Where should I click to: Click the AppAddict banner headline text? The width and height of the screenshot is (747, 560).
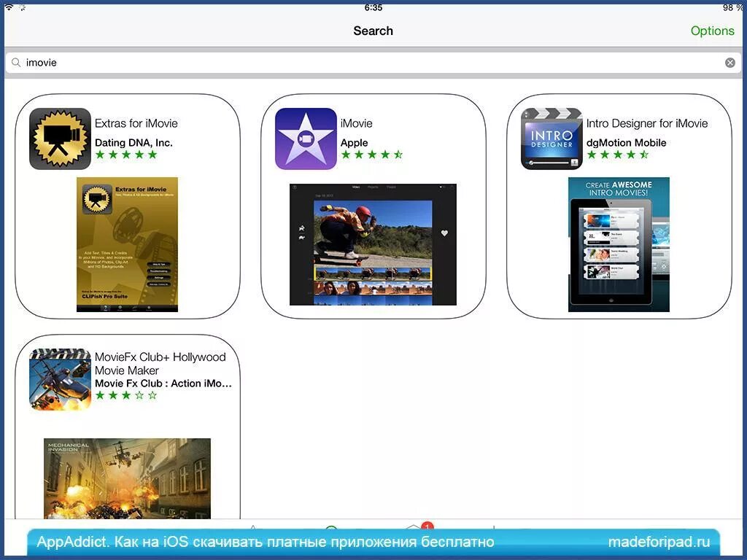point(266,542)
